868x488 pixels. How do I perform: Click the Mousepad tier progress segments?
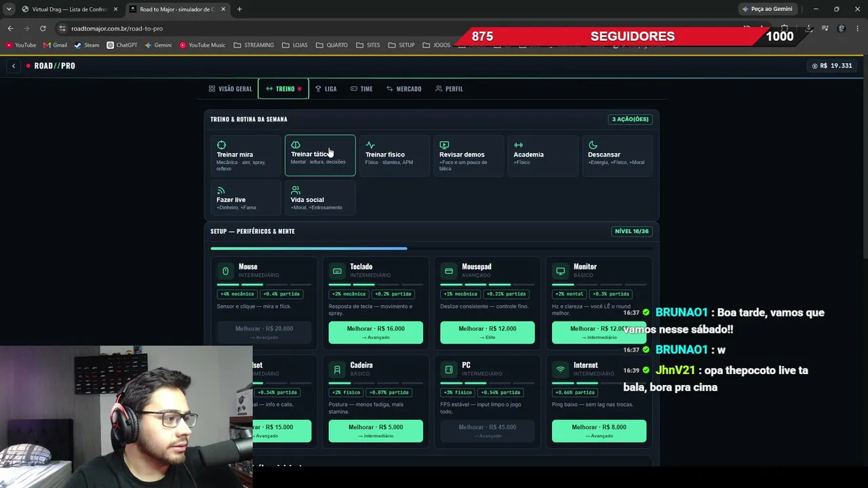[488, 285]
